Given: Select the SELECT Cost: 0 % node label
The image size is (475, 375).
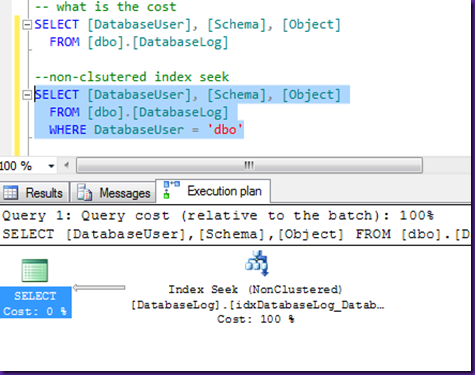Looking at the screenshot, I should click(35, 303).
